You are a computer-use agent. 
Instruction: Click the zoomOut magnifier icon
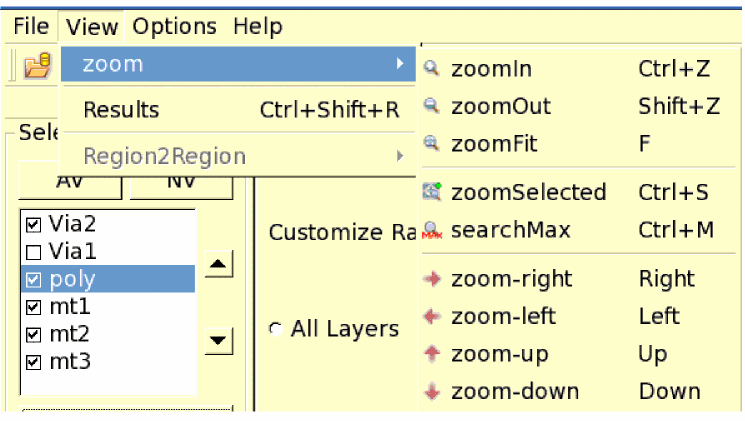coord(431,106)
